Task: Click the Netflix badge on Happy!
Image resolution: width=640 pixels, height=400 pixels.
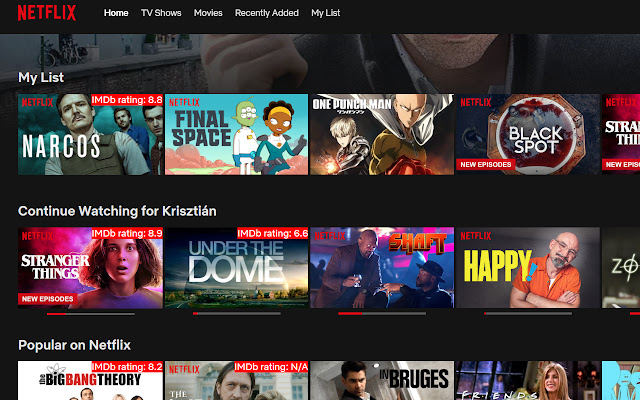Action: pos(476,236)
